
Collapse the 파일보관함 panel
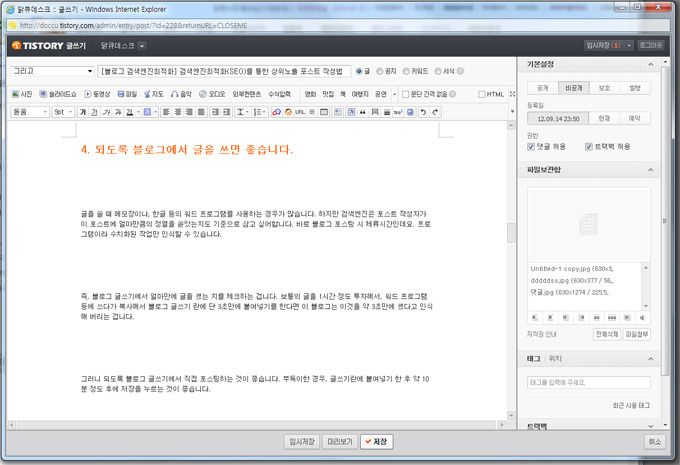coord(651,170)
